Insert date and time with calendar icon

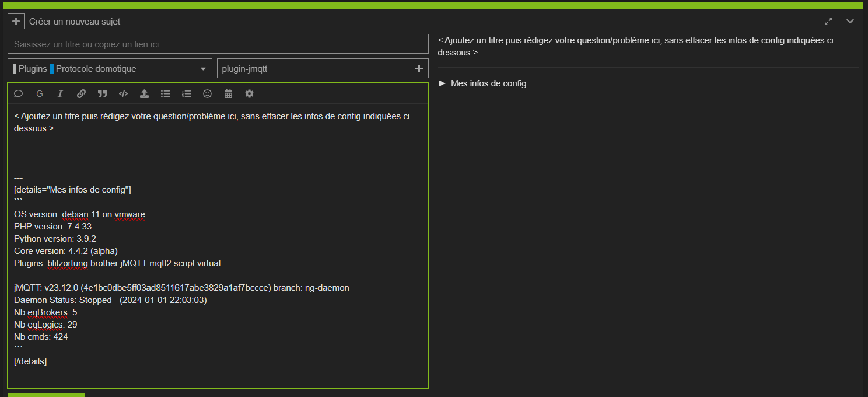[x=228, y=94]
